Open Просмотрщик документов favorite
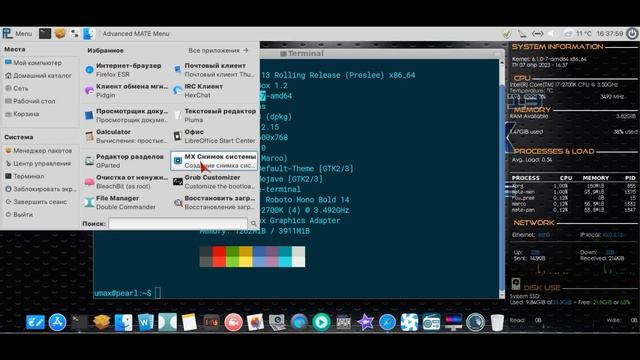This screenshot has height=360, width=640. 125,115
